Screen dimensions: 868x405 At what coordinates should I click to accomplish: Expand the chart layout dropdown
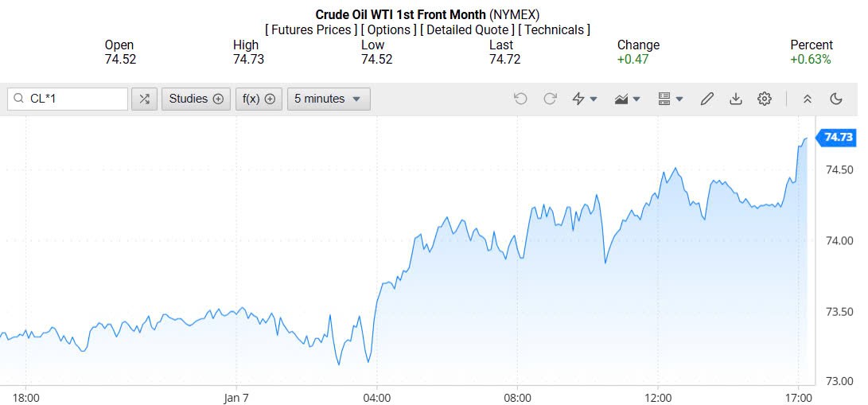[671, 99]
